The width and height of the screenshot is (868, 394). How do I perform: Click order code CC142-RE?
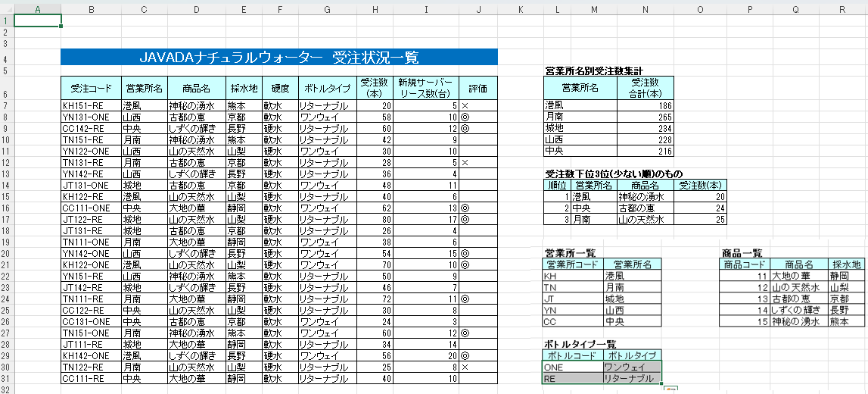tap(92, 129)
